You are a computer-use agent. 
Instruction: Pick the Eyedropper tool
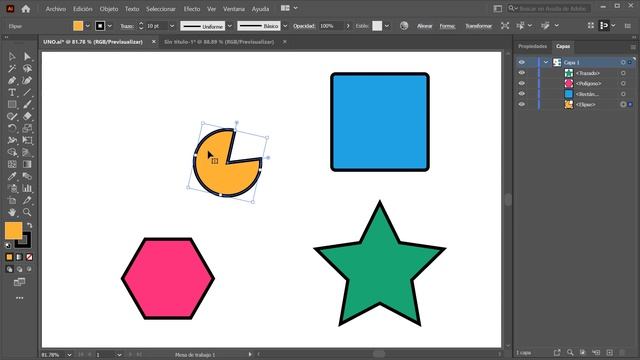12,176
